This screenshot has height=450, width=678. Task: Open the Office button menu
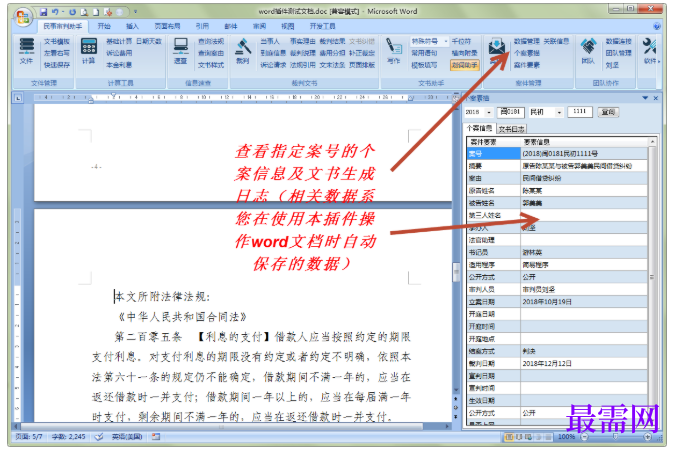[x=23, y=18]
